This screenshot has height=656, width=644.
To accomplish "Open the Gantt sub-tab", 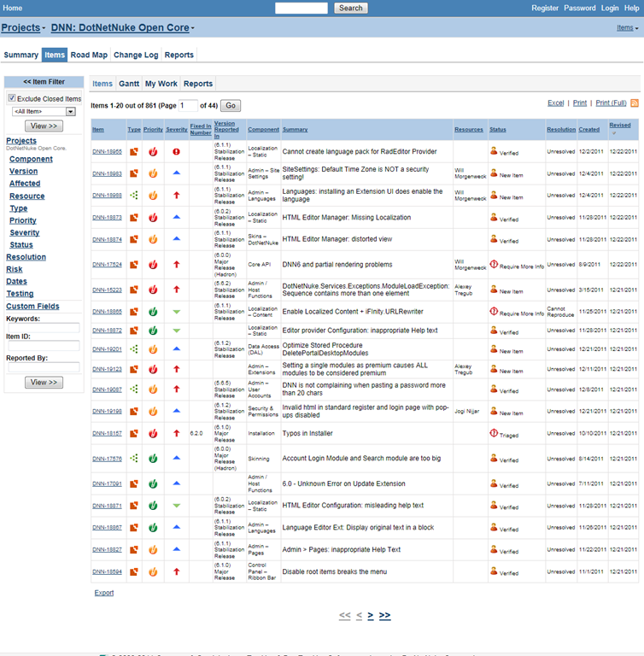I will (129, 84).
